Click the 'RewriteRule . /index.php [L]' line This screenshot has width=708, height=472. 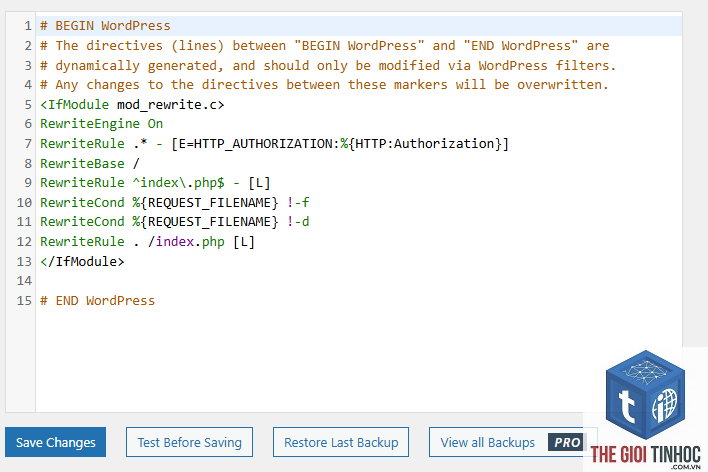coord(147,242)
